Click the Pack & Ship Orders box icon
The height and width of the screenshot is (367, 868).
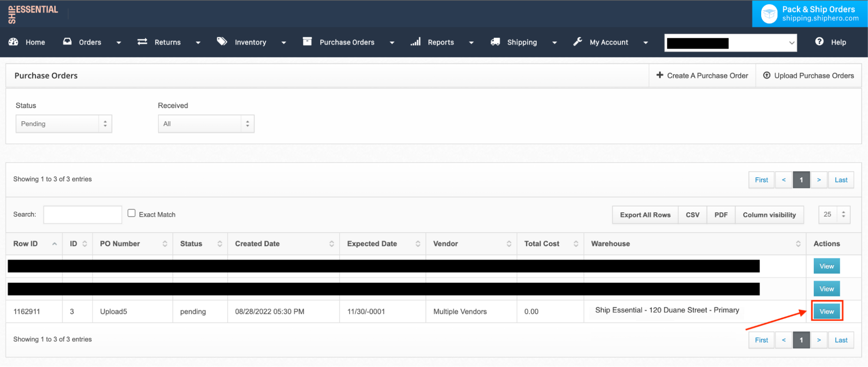coord(769,14)
